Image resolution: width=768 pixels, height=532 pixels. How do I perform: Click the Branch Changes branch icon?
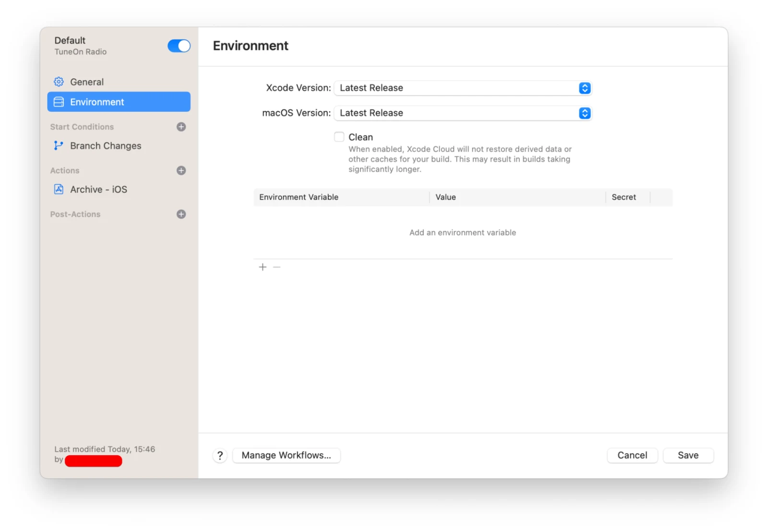point(59,146)
